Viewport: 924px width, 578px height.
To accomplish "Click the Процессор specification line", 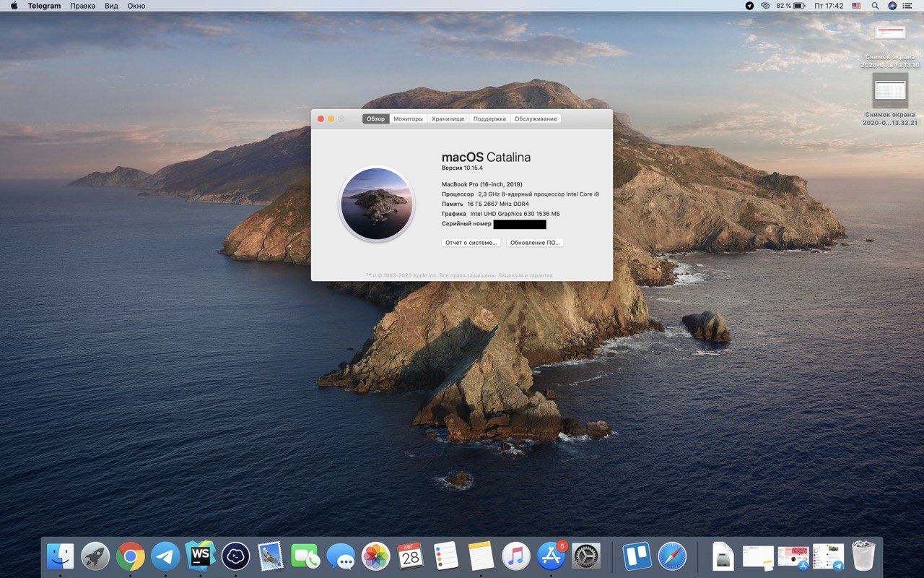I will (x=520, y=194).
